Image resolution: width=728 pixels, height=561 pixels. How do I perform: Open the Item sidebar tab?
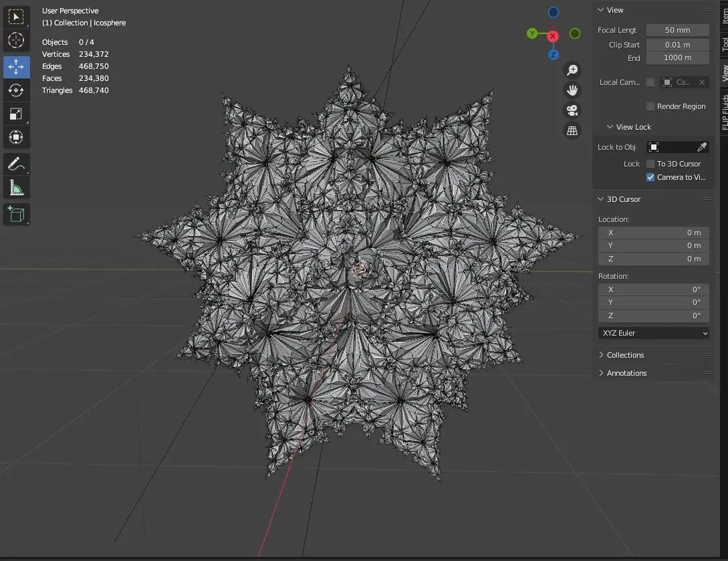[x=724, y=15]
